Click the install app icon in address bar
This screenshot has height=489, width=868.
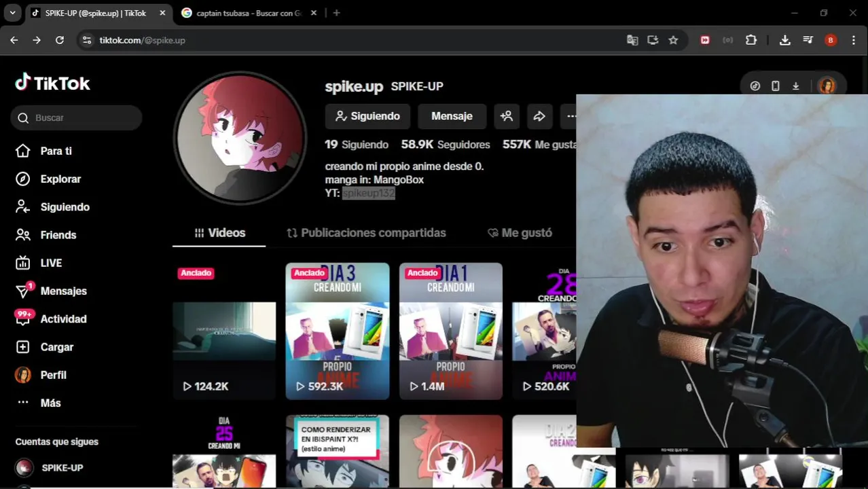(653, 40)
